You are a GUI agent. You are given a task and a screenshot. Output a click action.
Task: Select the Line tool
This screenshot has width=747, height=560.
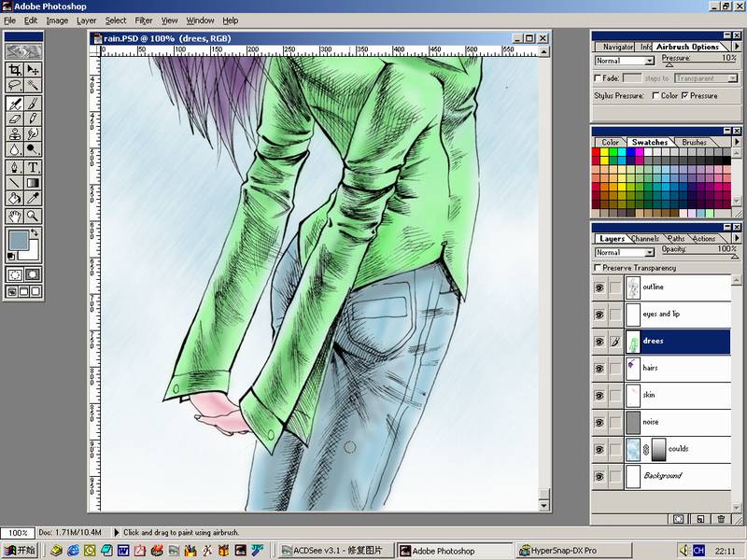[15, 183]
